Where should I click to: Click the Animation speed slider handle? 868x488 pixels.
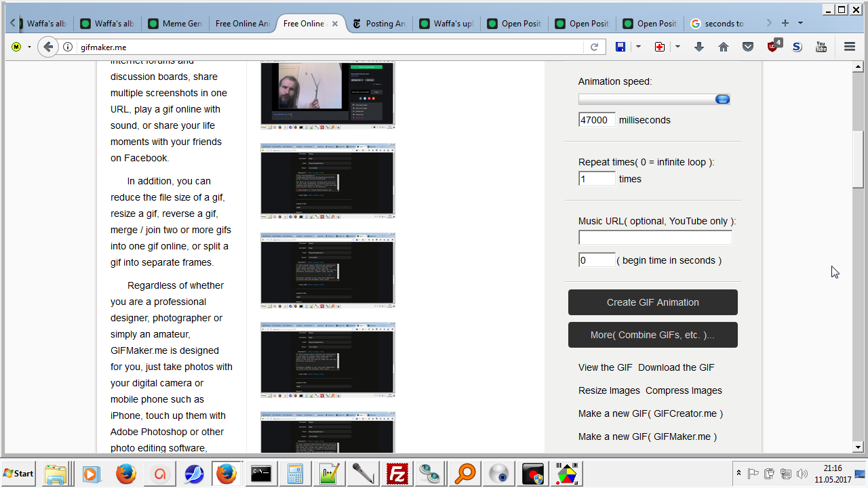(x=723, y=99)
